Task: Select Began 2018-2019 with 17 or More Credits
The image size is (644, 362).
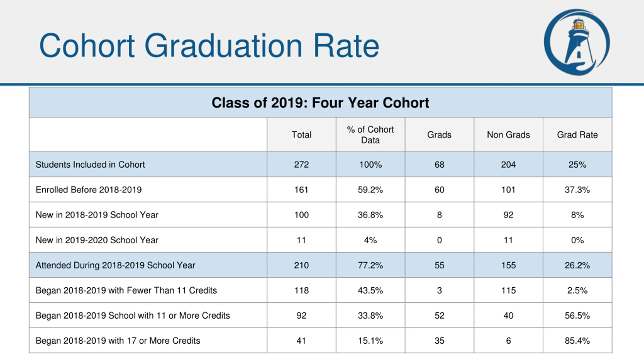Action: point(118,341)
